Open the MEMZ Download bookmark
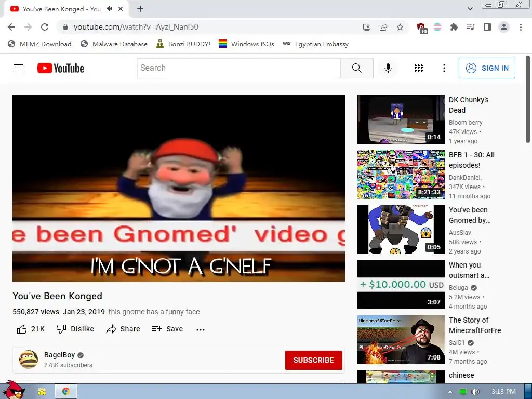The width and height of the screenshot is (532, 399). tap(39, 44)
